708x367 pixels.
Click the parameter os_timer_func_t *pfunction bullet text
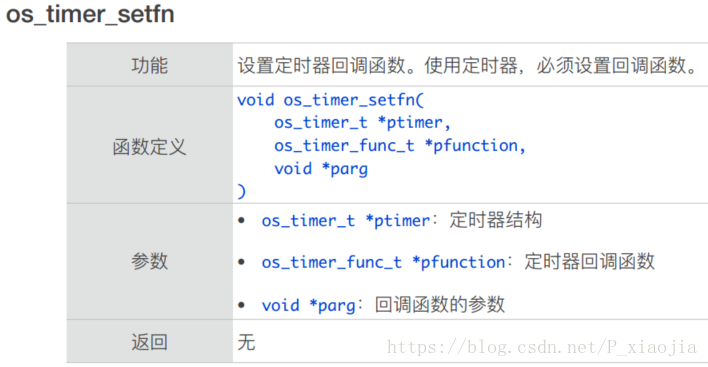pyautogui.click(x=383, y=262)
